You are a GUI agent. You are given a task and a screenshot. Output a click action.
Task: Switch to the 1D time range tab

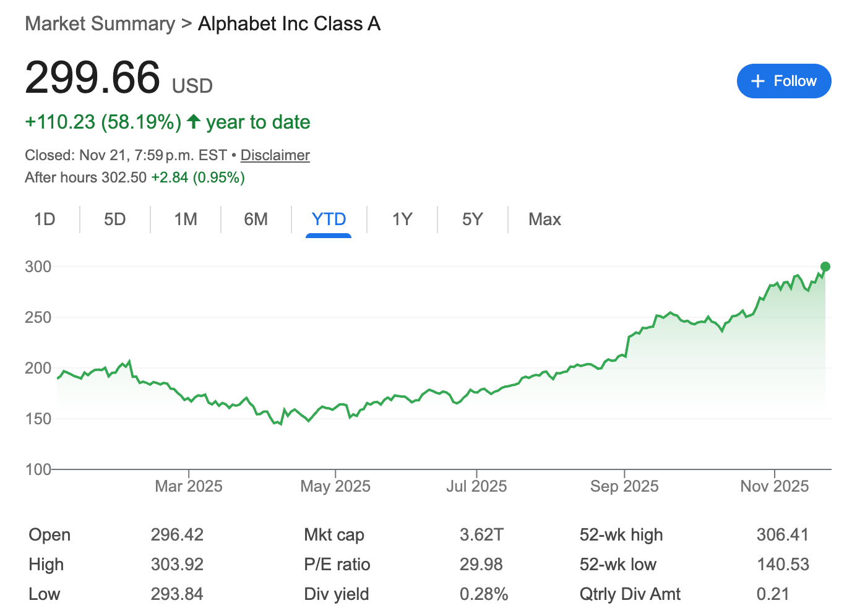pyautogui.click(x=45, y=220)
